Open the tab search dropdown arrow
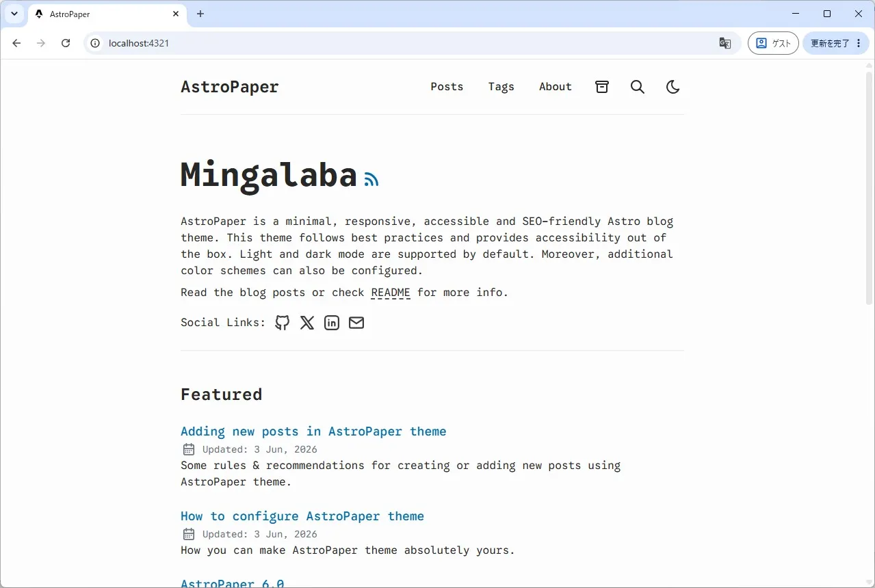875x588 pixels. pos(14,14)
